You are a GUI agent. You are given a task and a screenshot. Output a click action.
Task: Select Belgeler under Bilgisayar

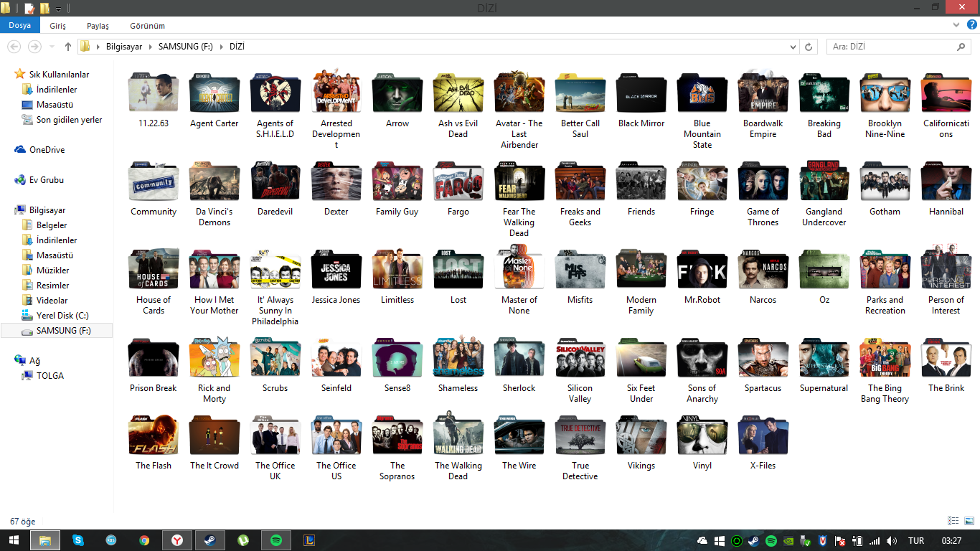[x=52, y=225]
